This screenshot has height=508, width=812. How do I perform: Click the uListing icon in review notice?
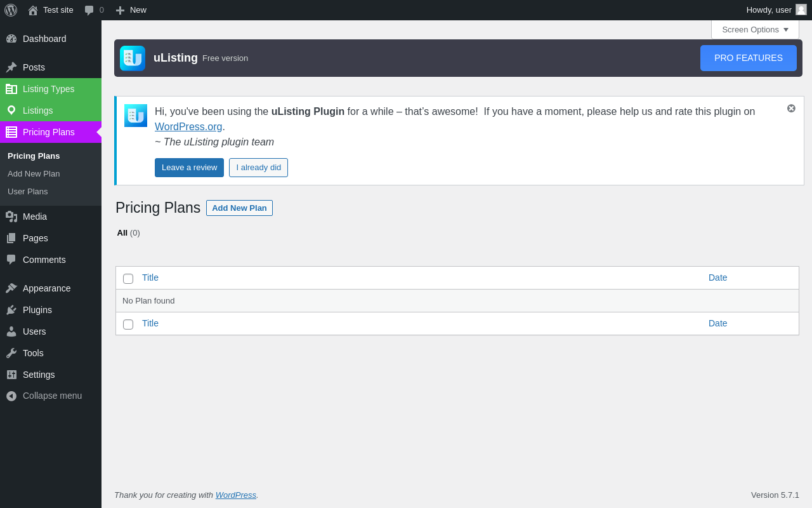136,116
